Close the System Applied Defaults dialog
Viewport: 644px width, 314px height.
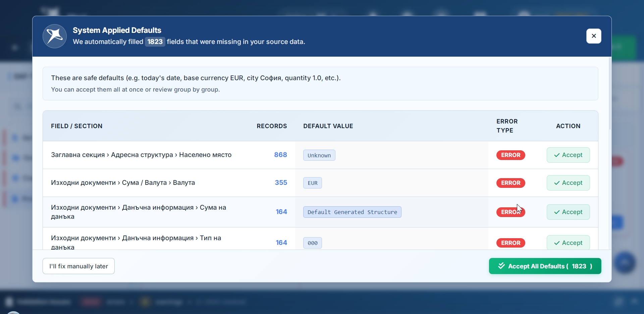coord(594,36)
